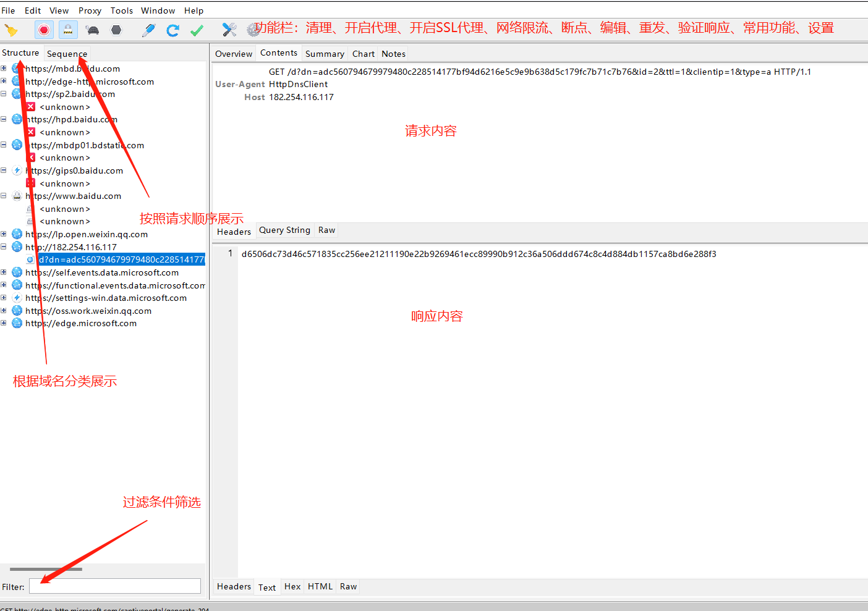This screenshot has width=868, height=611.
Task: Select the http://182.254.116.117 host
Action: point(71,247)
